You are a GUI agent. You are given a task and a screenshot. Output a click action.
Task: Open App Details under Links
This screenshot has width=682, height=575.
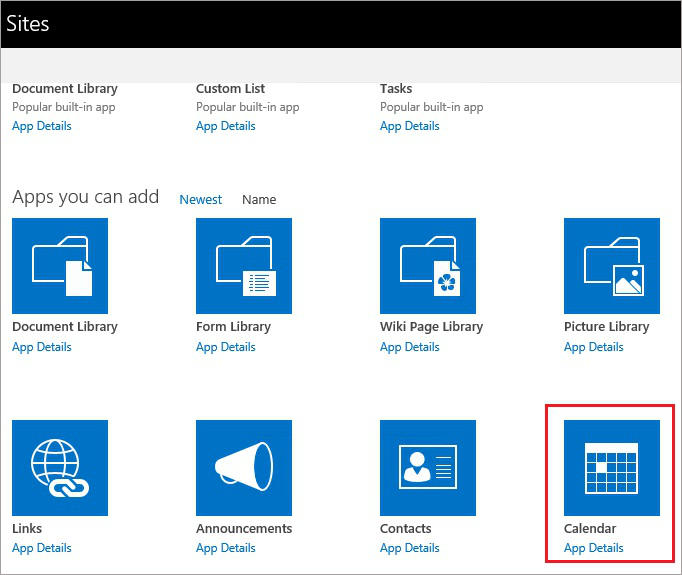[42, 548]
